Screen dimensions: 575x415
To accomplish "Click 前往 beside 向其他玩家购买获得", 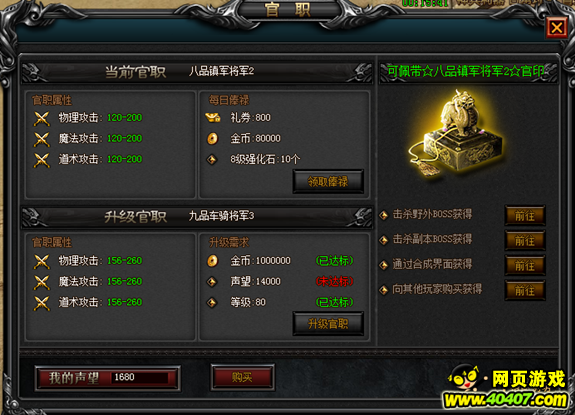I will (525, 290).
